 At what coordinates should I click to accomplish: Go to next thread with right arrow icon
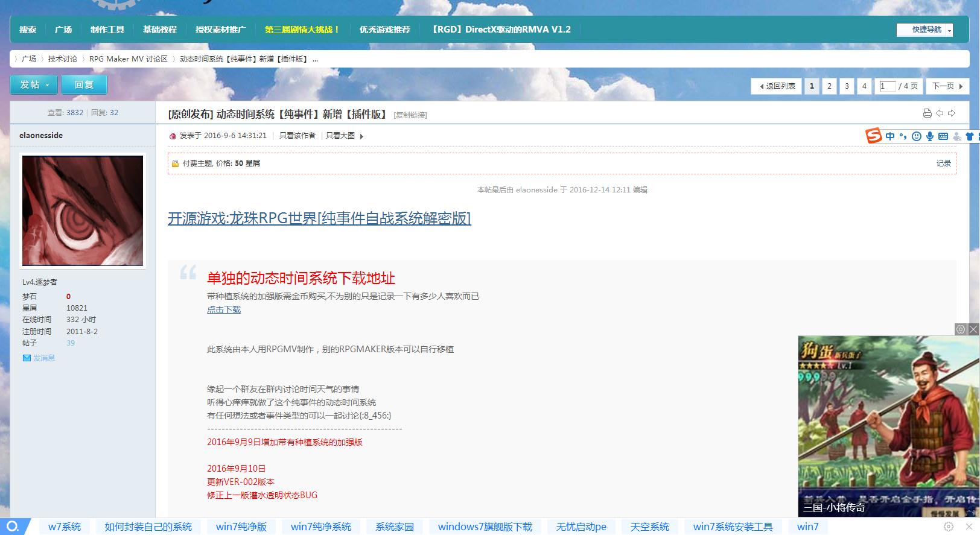[952, 113]
